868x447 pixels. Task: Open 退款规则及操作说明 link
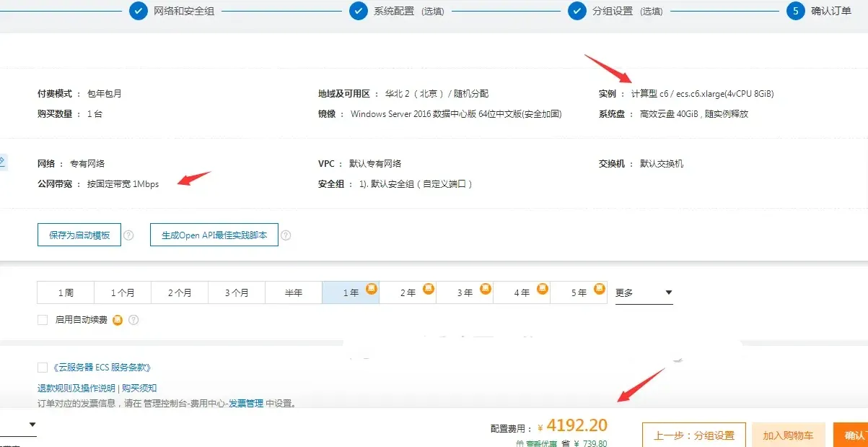tap(76, 389)
